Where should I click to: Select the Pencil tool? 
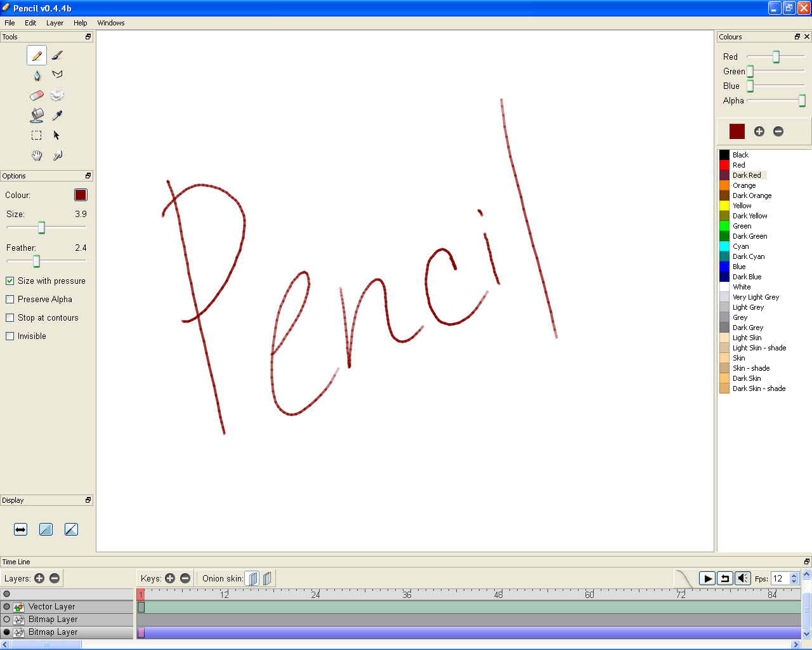[x=36, y=55]
